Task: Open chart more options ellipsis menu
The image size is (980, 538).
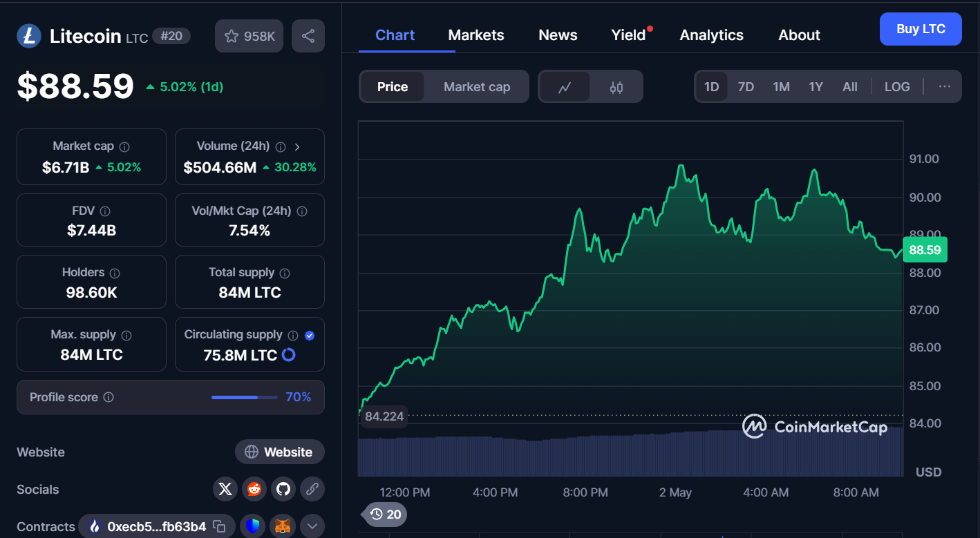Action: (945, 87)
